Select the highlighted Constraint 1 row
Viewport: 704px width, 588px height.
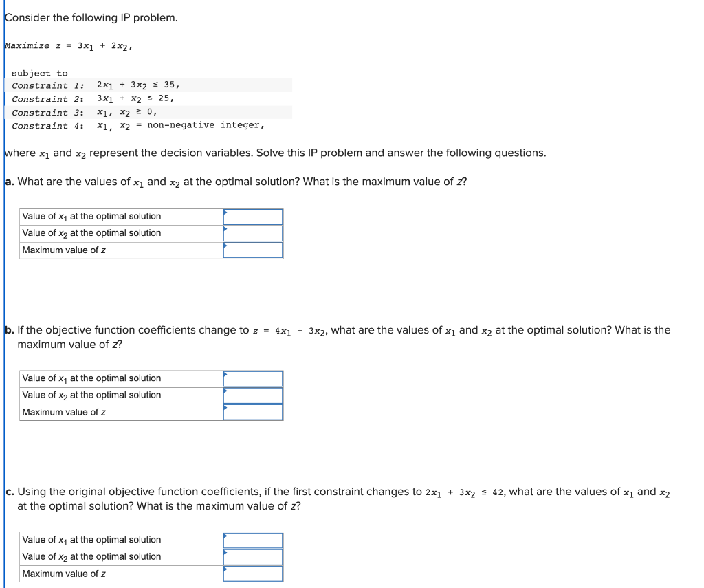click(x=148, y=85)
